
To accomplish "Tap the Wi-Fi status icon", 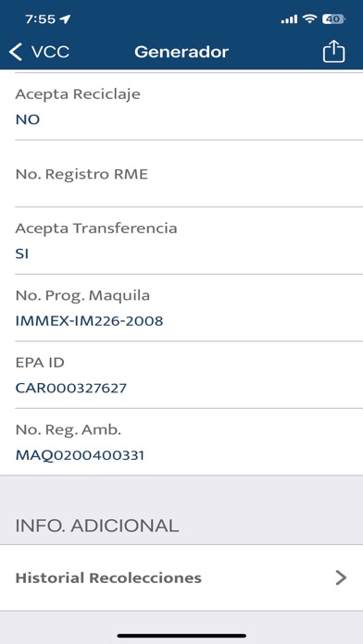I will click(x=309, y=19).
